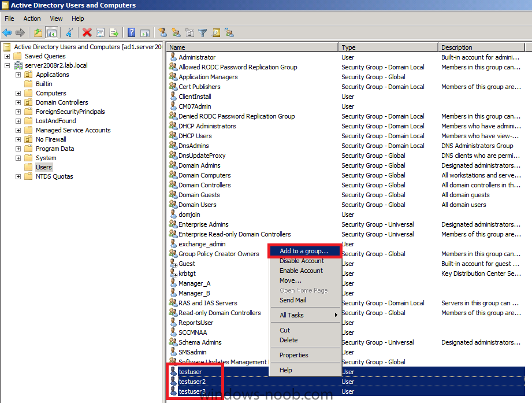
Task: Click the red X Delete toolbar icon
Action: 87,32
